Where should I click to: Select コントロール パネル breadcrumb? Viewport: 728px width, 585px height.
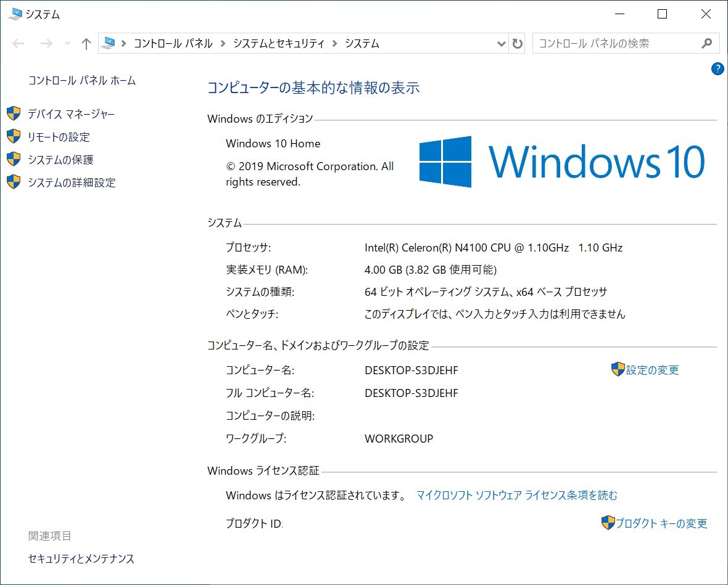(173, 44)
